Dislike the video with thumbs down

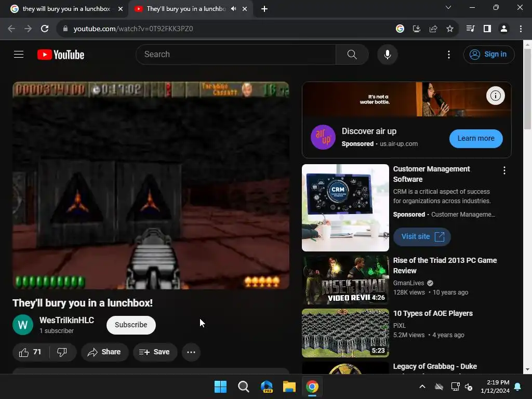pyautogui.click(x=62, y=352)
